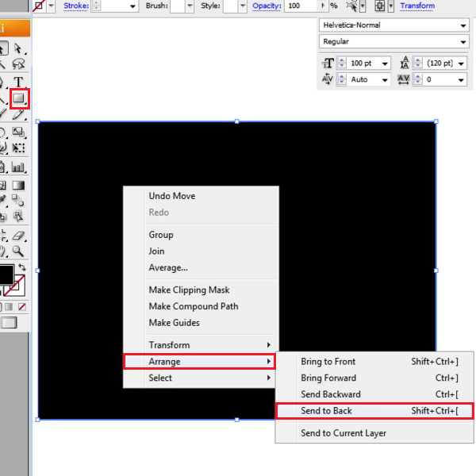
Task: Select the Free Transform tool
Action: pos(18,148)
